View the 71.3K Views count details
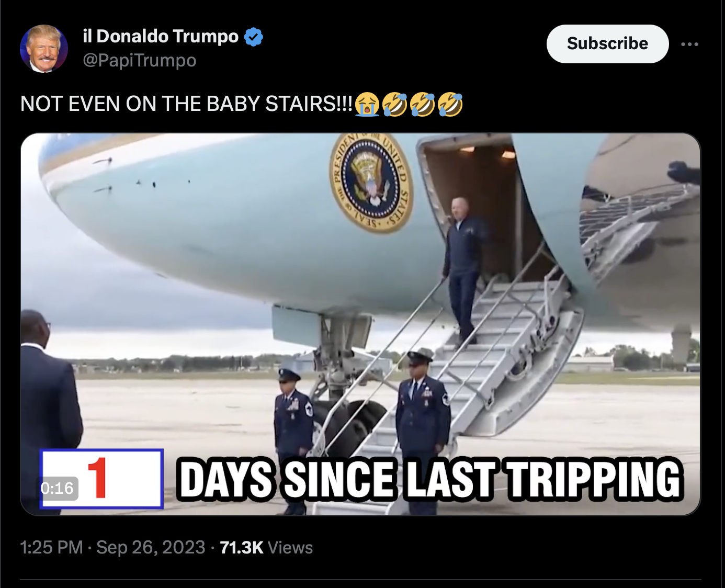725x588 pixels. click(266, 547)
